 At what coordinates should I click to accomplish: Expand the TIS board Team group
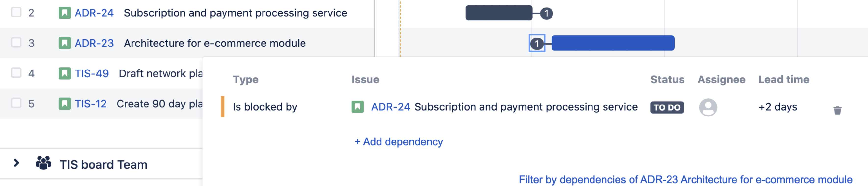(16, 163)
